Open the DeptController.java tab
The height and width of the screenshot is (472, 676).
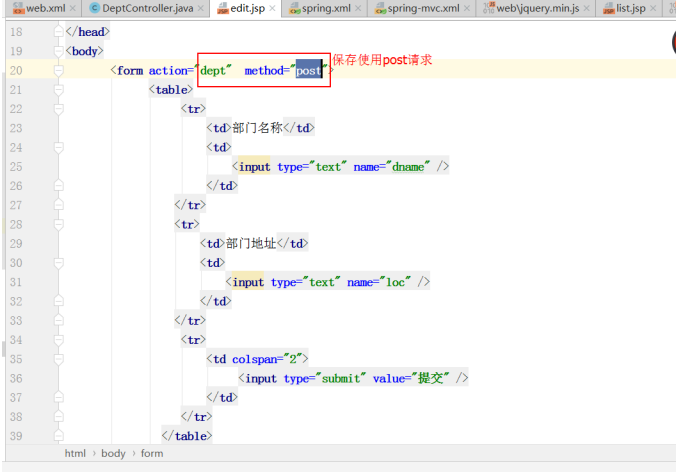pos(147,8)
